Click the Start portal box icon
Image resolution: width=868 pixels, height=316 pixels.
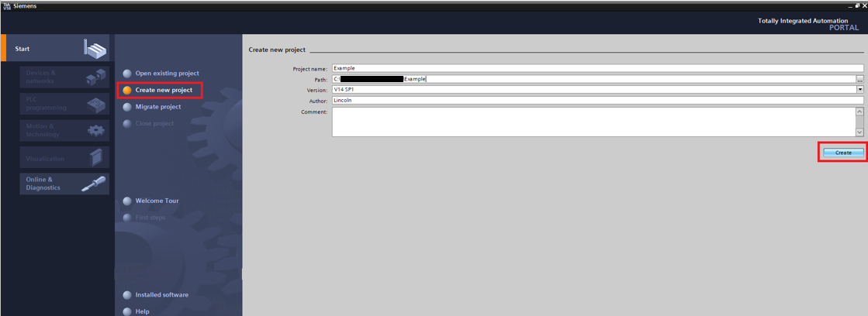[x=95, y=49]
